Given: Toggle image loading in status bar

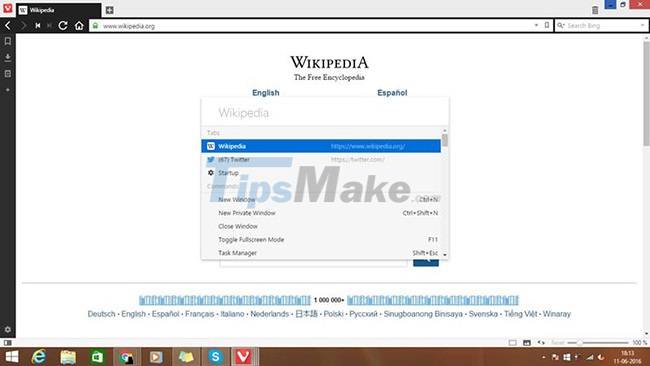Looking at the screenshot, I should pos(526,343).
